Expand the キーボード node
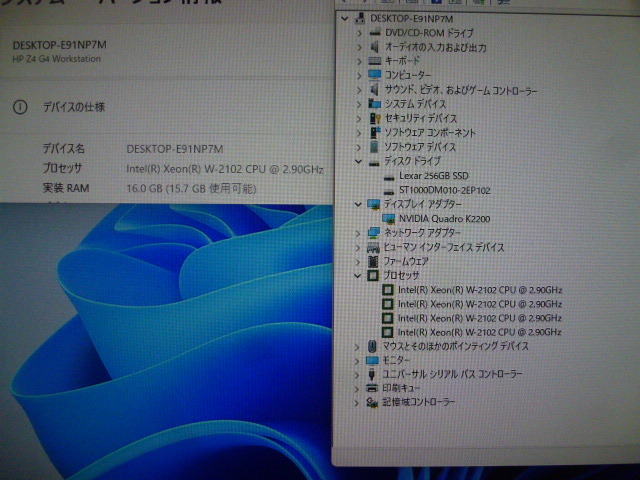 click(x=360, y=62)
